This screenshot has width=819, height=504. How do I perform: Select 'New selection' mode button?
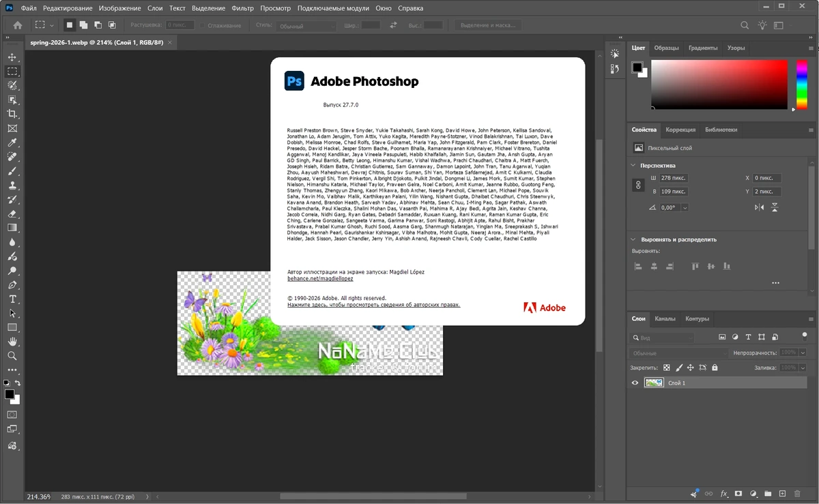[69, 25]
